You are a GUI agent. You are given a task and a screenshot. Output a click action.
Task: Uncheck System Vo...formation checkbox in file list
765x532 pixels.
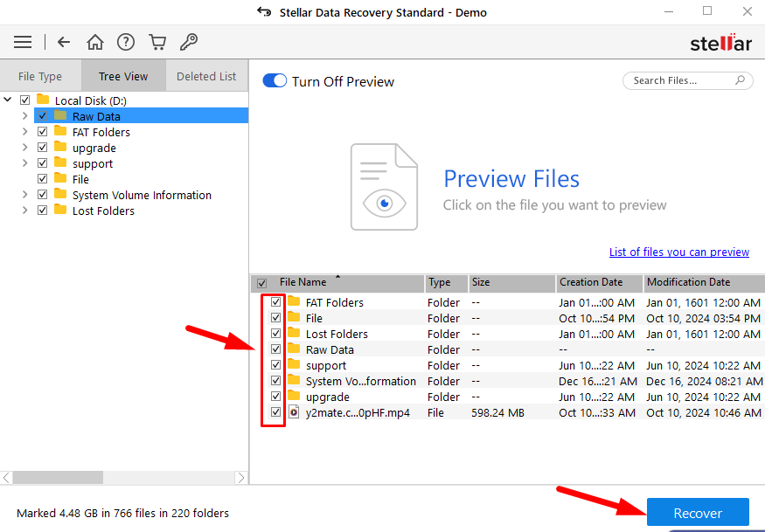pos(275,380)
